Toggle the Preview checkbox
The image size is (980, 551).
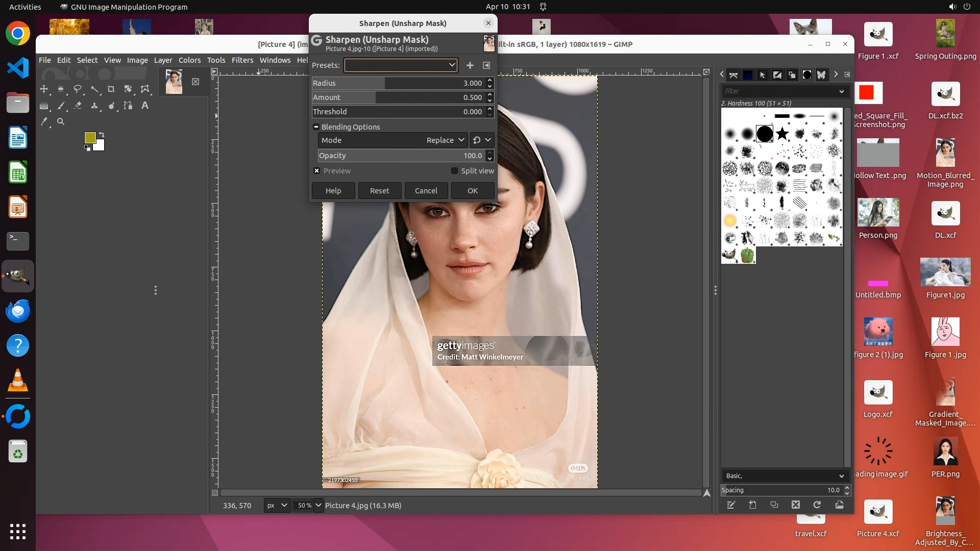click(317, 171)
